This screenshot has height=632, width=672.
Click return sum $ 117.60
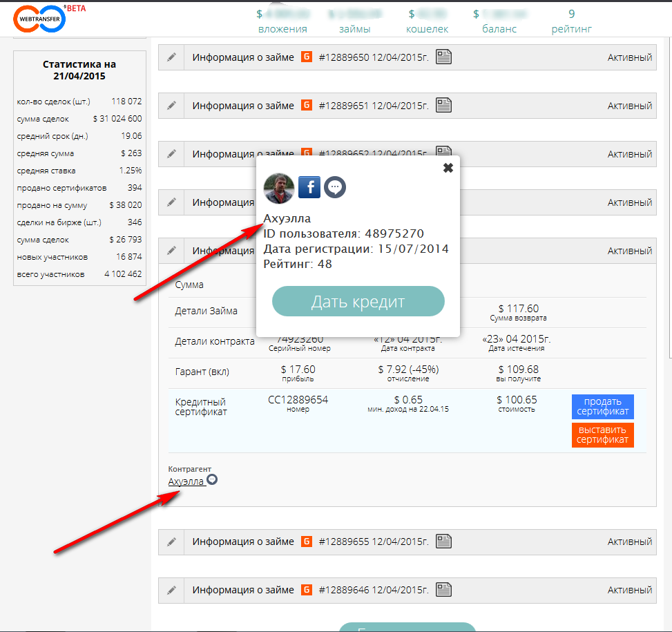518,309
